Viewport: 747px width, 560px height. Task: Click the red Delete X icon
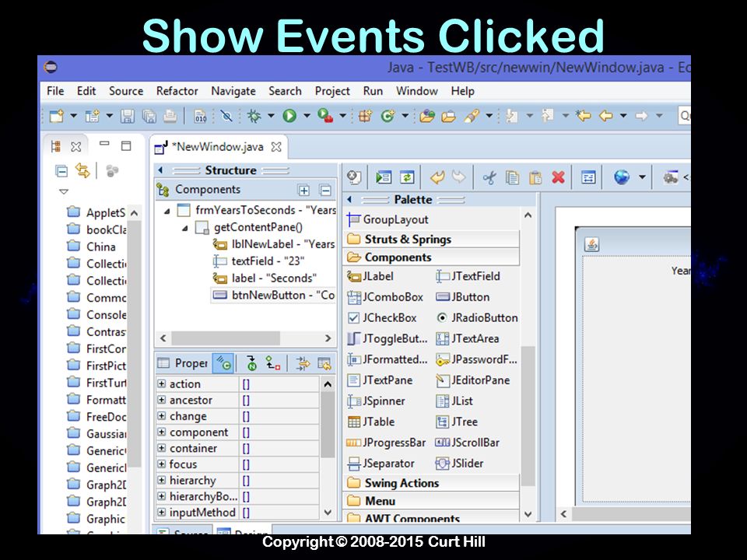[x=559, y=177]
